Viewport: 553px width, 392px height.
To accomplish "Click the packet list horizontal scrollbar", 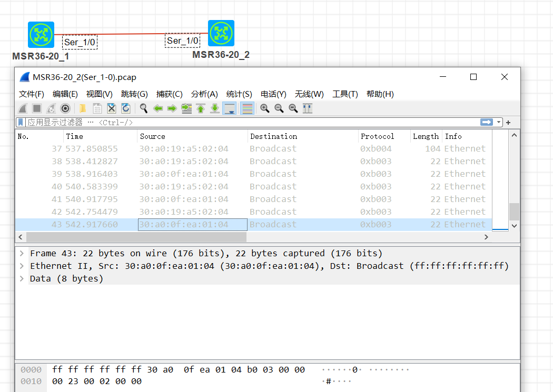I will (x=253, y=237).
